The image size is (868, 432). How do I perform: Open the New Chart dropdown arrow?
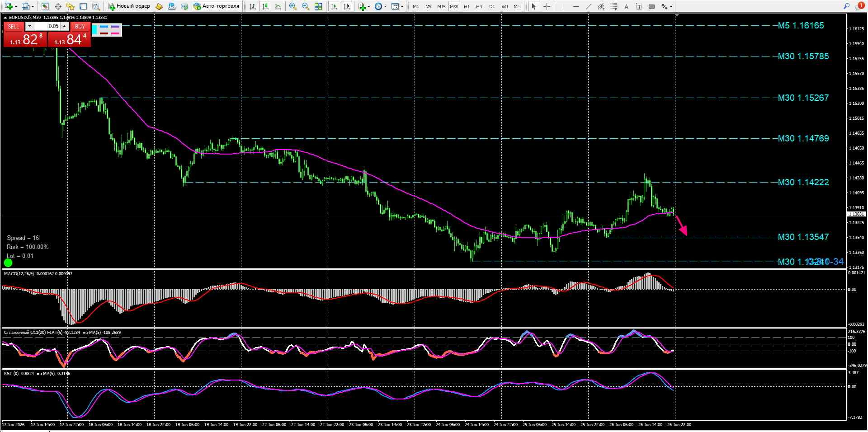pyautogui.click(x=16, y=6)
